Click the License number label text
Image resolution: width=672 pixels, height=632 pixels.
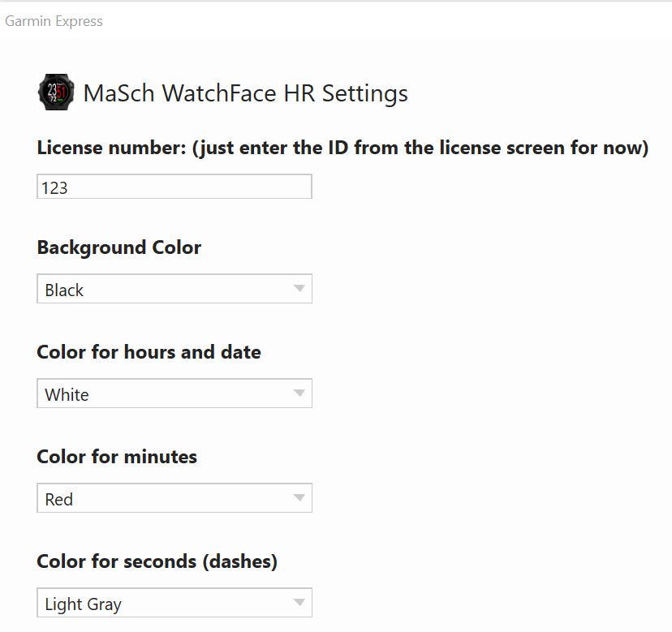(x=342, y=148)
